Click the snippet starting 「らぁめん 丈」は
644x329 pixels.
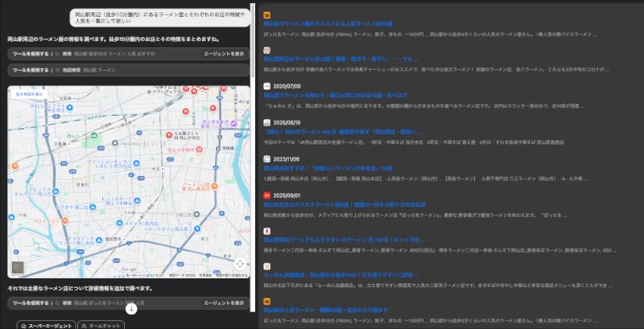click(x=424, y=106)
